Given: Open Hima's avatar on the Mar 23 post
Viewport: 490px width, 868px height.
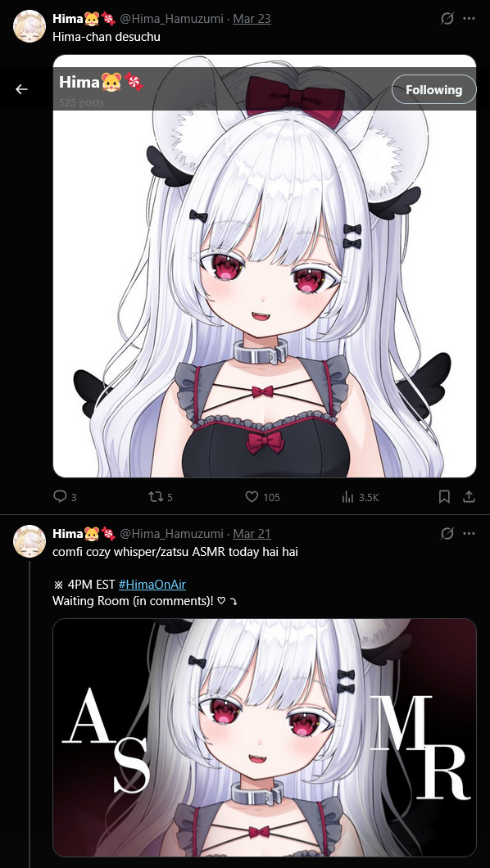Looking at the screenshot, I should click(29, 26).
